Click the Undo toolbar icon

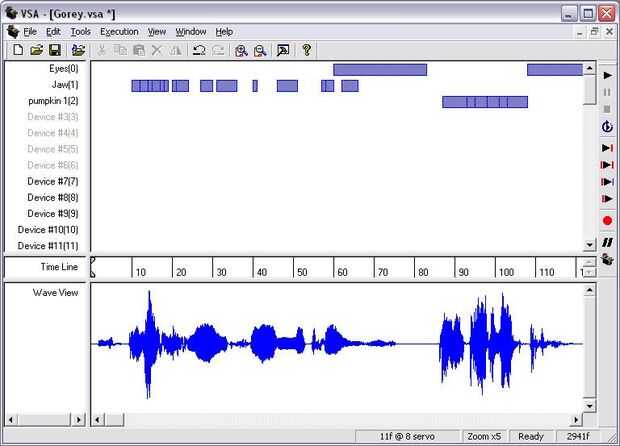click(x=199, y=50)
